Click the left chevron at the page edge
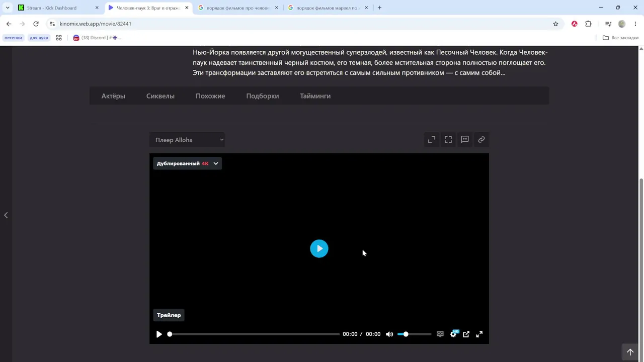Viewport: 644px width, 362px height. coord(6,215)
